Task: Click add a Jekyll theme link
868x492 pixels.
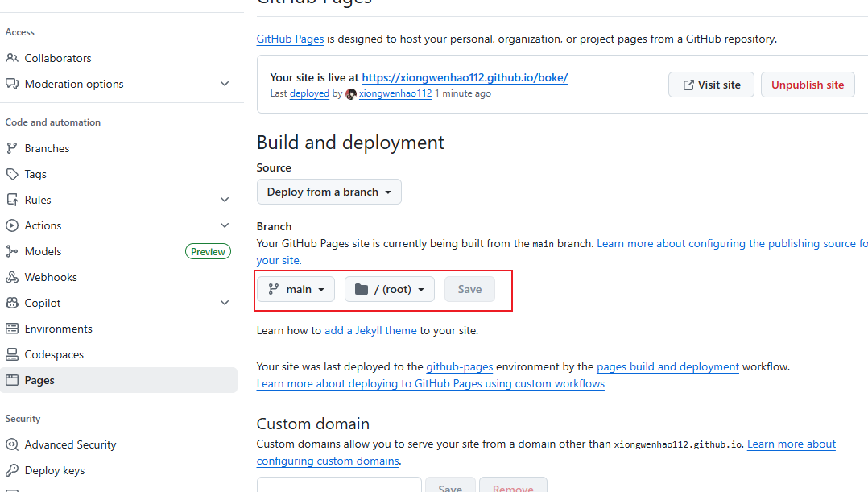Action: coord(370,330)
